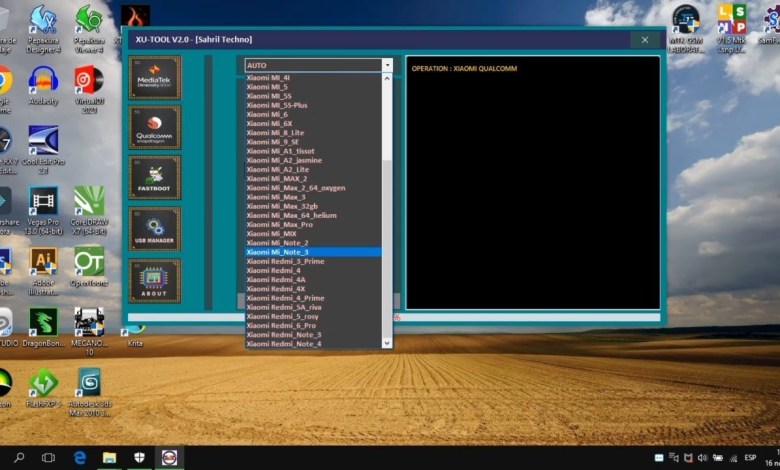
Task: Launch Microsoft Edge from taskbar
Action: coord(80,458)
